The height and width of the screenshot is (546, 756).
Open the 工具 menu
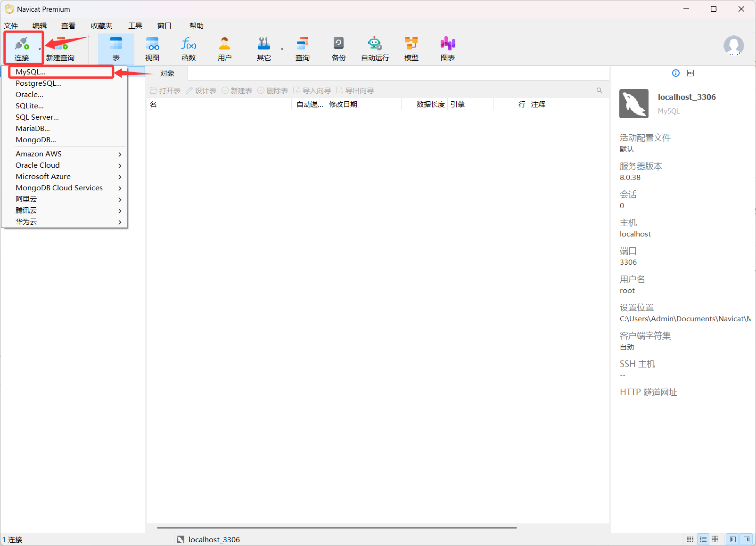tap(135, 26)
